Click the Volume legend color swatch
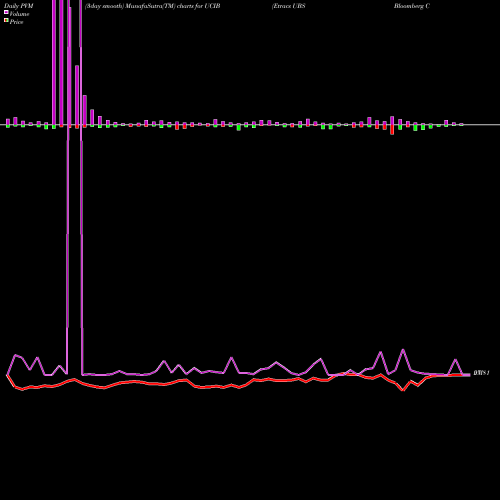Image resolution: width=500 pixels, height=500 pixels. coord(6,13)
